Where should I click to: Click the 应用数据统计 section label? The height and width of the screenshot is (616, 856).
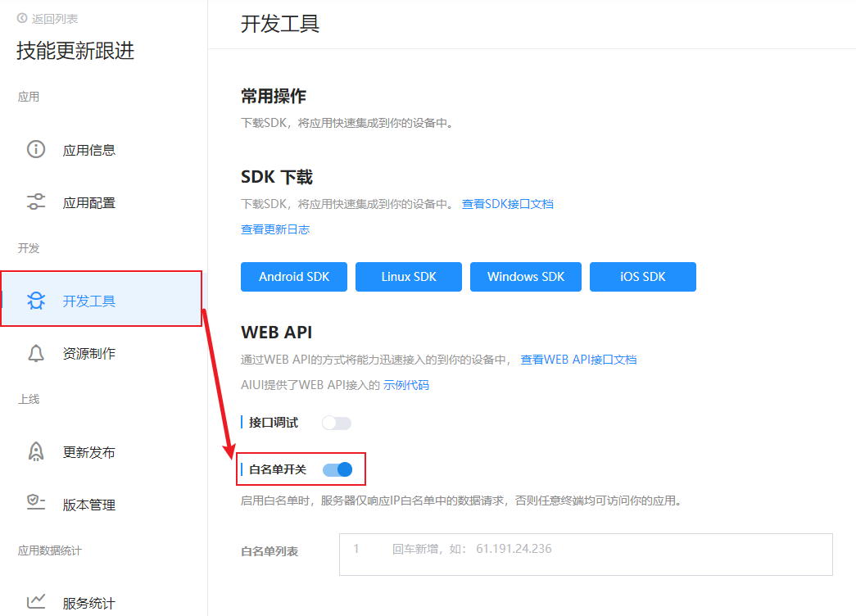[x=50, y=550]
